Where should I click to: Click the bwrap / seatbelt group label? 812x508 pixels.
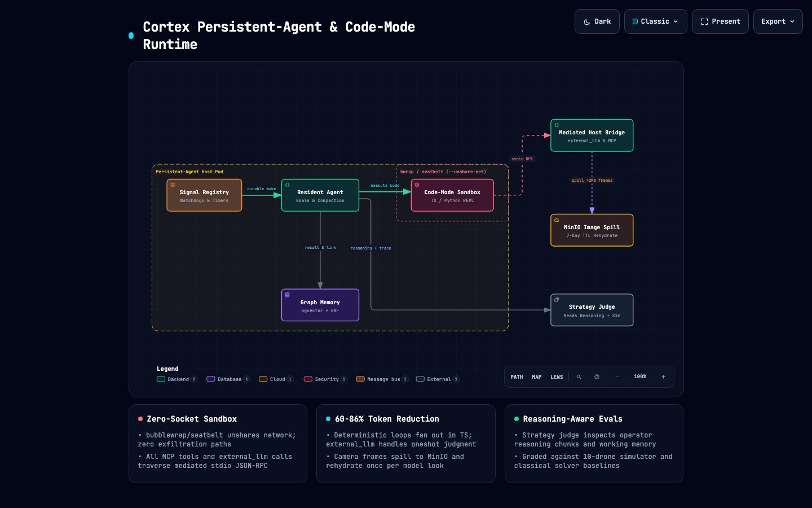pos(443,172)
